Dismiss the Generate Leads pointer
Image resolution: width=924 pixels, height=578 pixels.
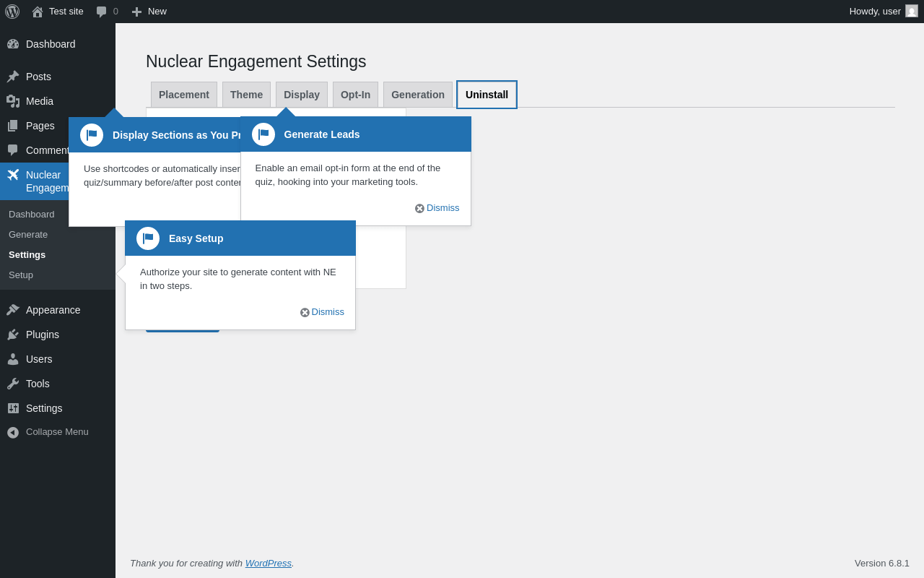[x=437, y=208]
